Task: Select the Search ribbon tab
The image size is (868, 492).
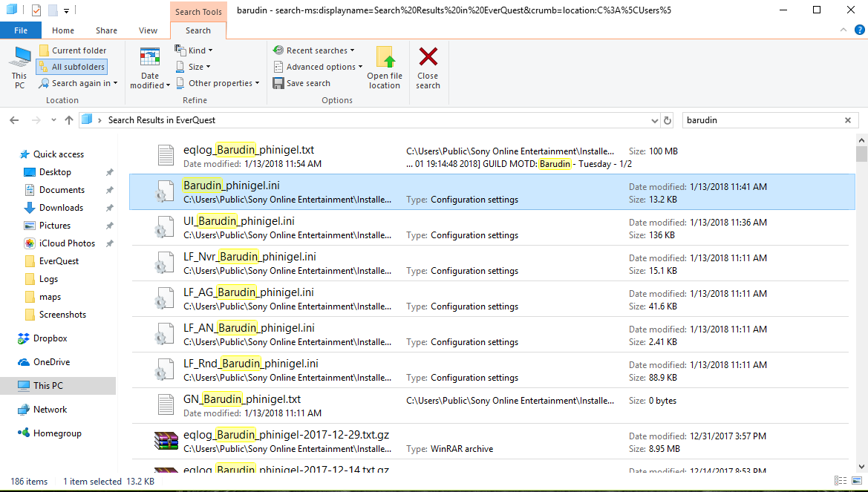Action: pos(198,30)
